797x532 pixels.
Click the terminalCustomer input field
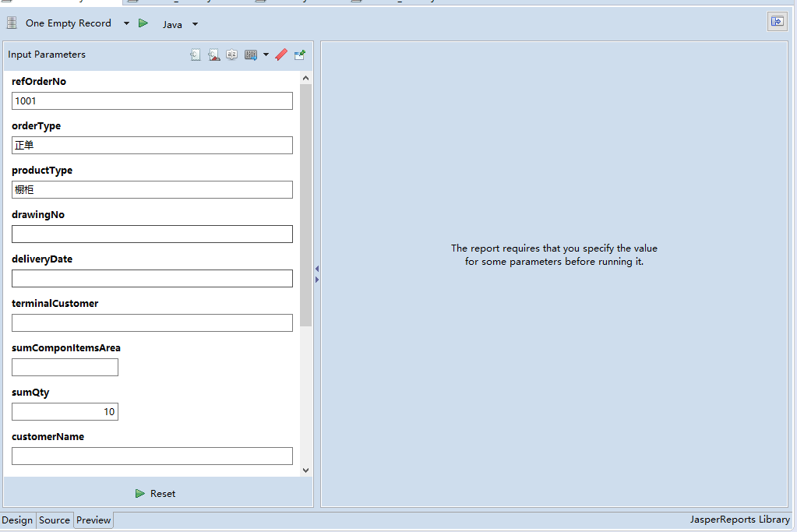click(152, 322)
